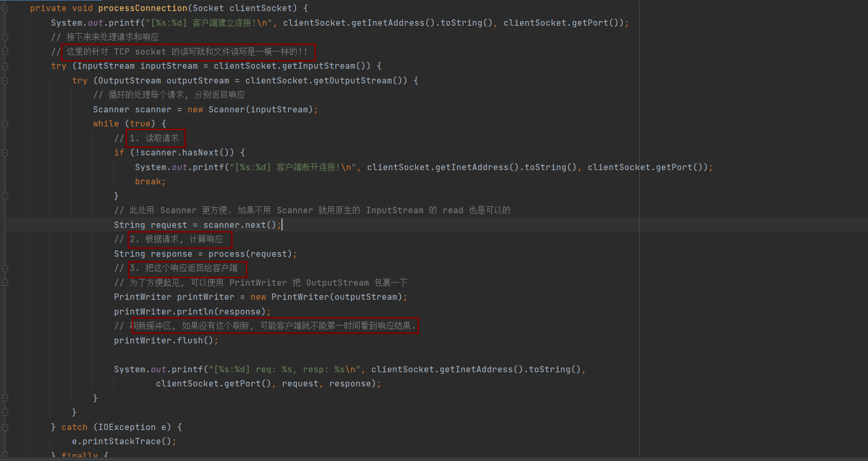Screen dimensions: 868x461
Task: Click 'new Scanner(inputStream)' expression
Action: (x=250, y=110)
